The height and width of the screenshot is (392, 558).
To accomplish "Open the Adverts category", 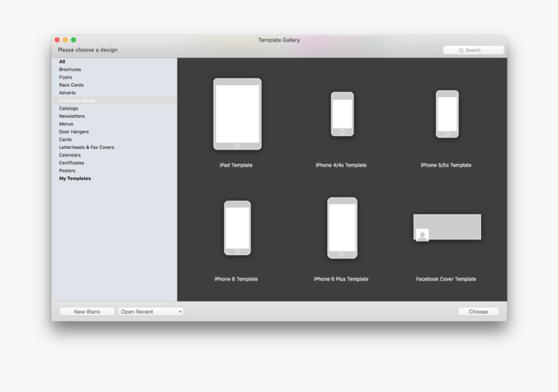I will tap(67, 93).
